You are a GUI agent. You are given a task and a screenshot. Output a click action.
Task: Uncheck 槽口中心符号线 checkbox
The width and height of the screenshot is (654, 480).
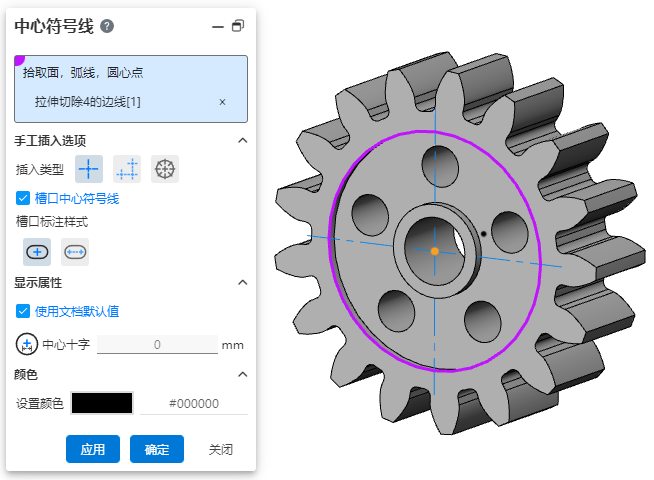[x=23, y=198]
